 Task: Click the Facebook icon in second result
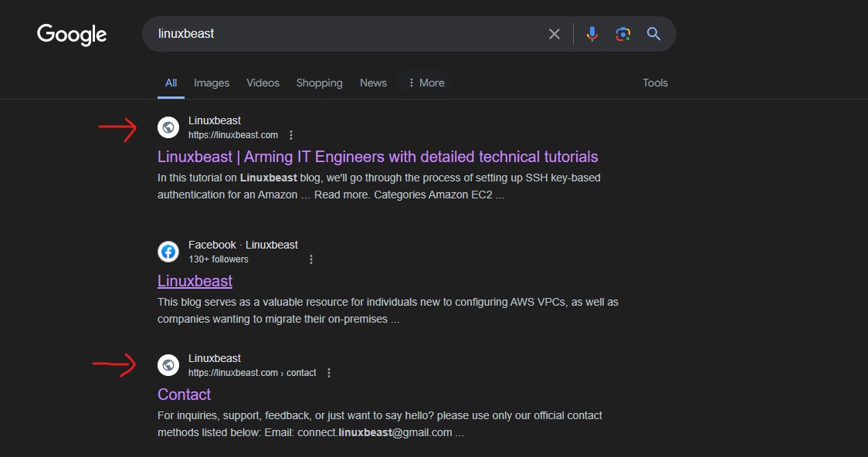(168, 252)
